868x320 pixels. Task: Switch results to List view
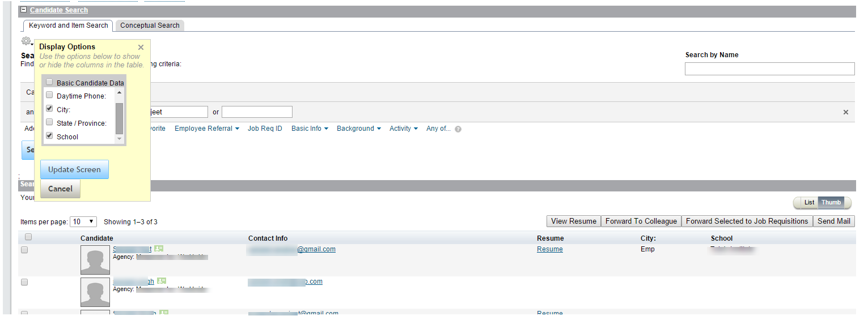click(809, 203)
